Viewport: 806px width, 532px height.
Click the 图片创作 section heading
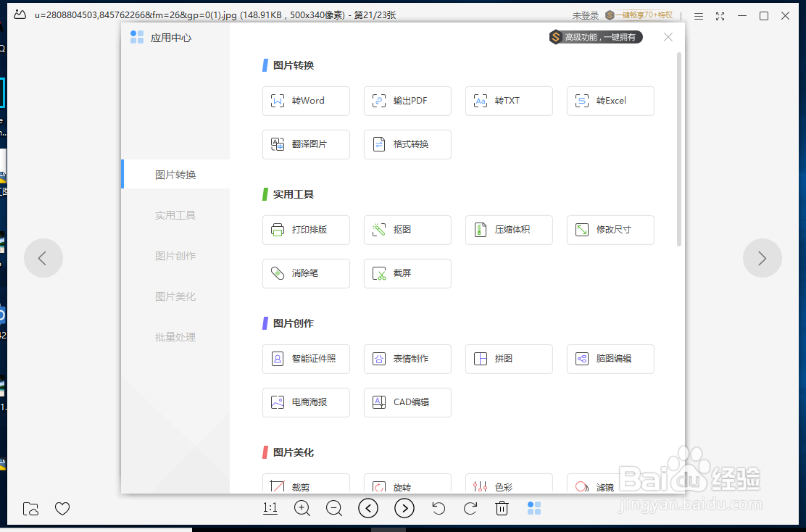click(294, 323)
